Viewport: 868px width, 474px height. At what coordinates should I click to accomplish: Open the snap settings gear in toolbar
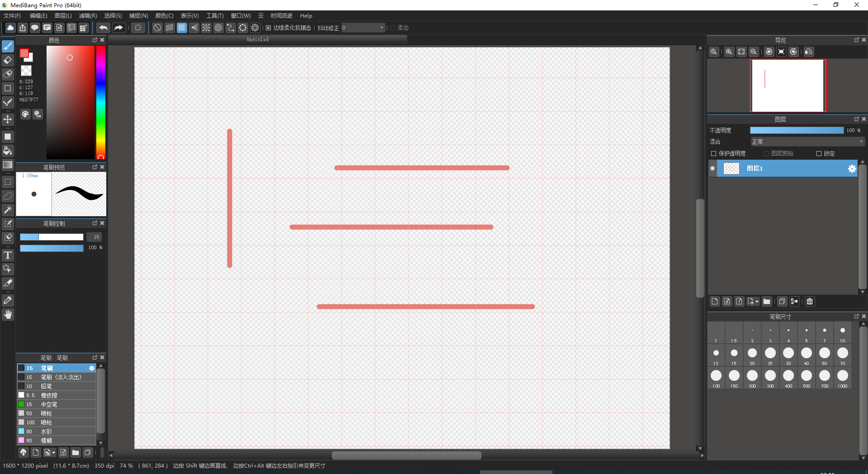(255, 28)
